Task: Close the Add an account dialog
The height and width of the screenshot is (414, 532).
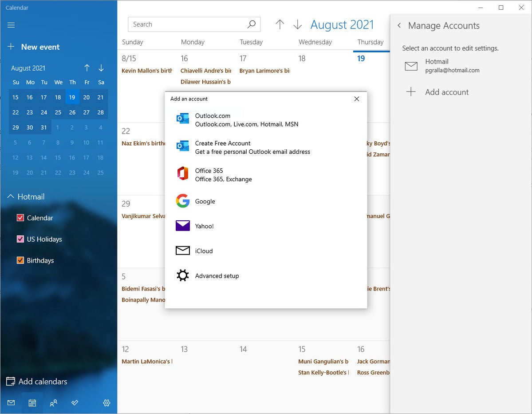Action: [357, 99]
